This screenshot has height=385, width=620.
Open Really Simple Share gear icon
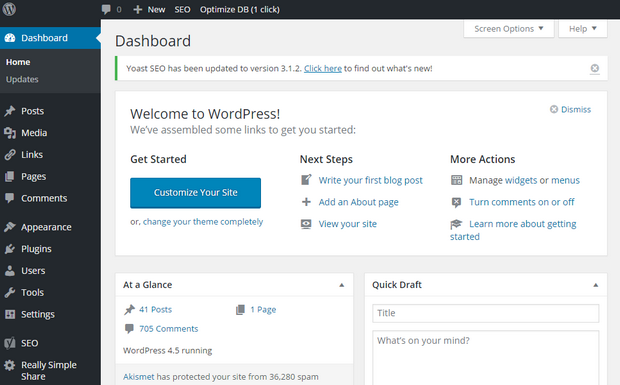click(9, 365)
